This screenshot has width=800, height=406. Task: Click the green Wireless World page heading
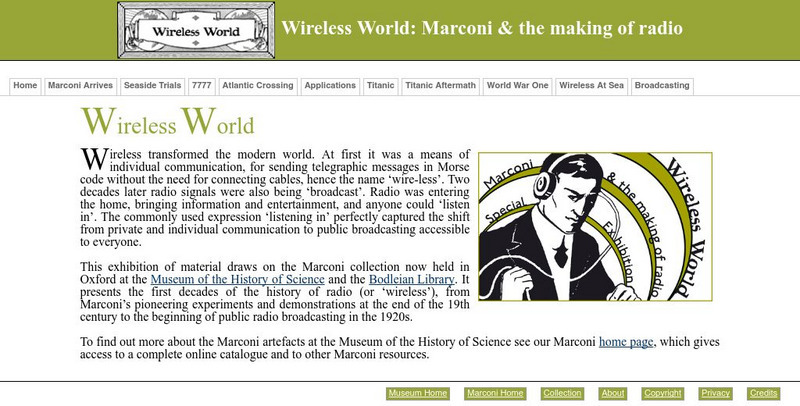[167, 122]
